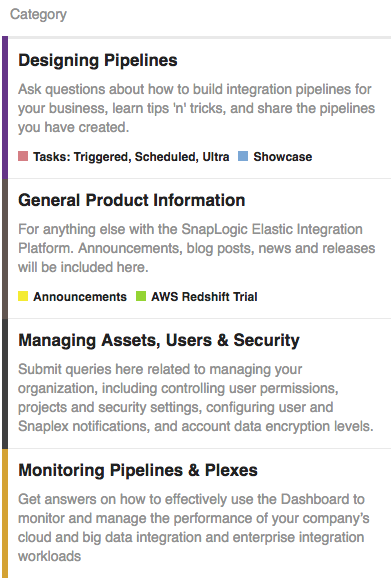Image resolution: width=391 pixels, height=578 pixels.
Task: Click the General Product Information description text
Action: pos(196,248)
